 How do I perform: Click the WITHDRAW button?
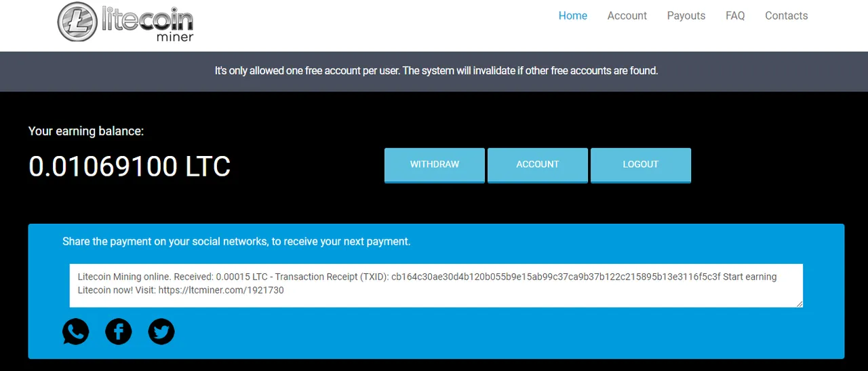coord(435,165)
